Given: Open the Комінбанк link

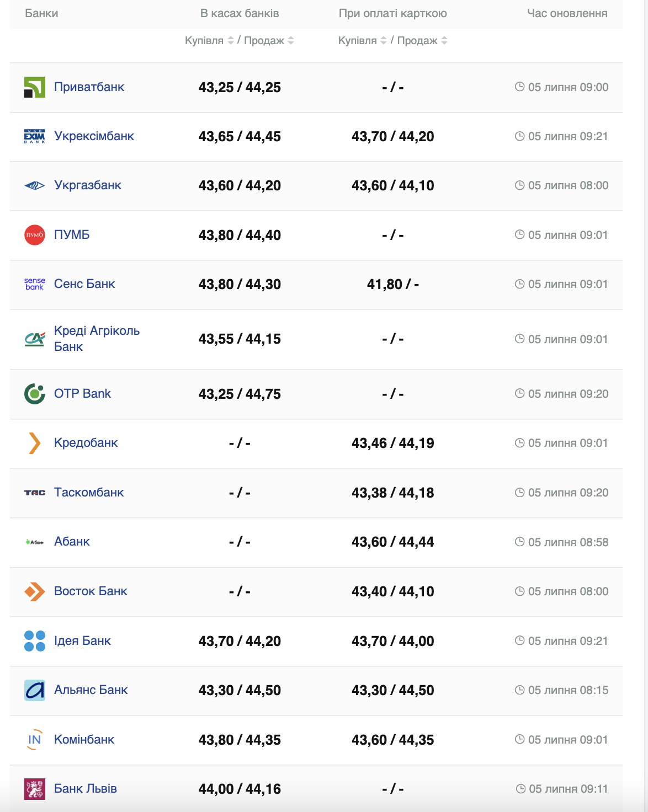Looking at the screenshot, I should (x=84, y=740).
